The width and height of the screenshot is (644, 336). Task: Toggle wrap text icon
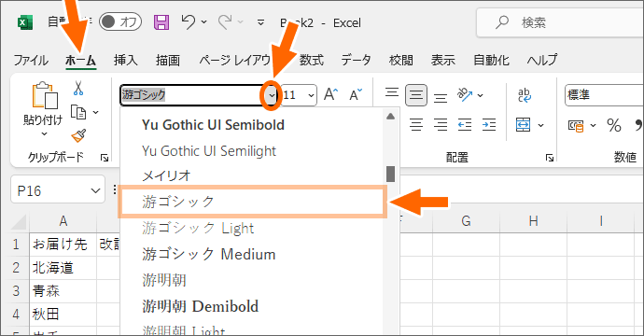pyautogui.click(x=525, y=95)
